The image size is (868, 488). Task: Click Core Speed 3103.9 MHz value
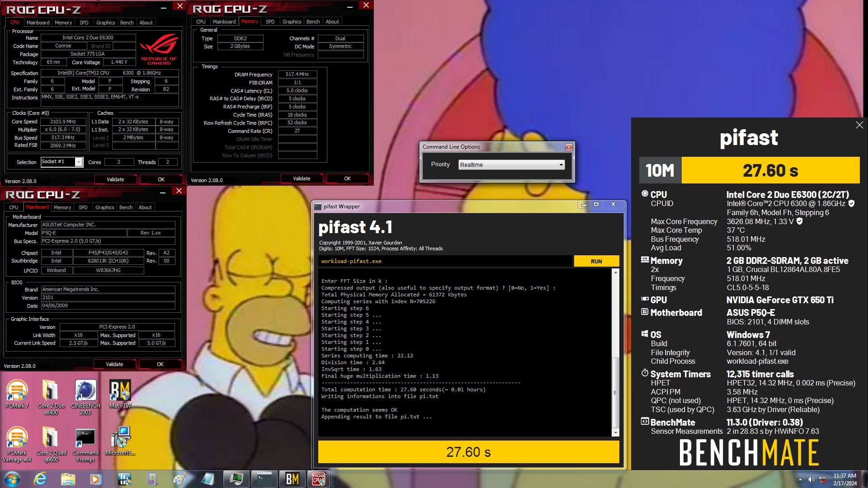coord(63,122)
